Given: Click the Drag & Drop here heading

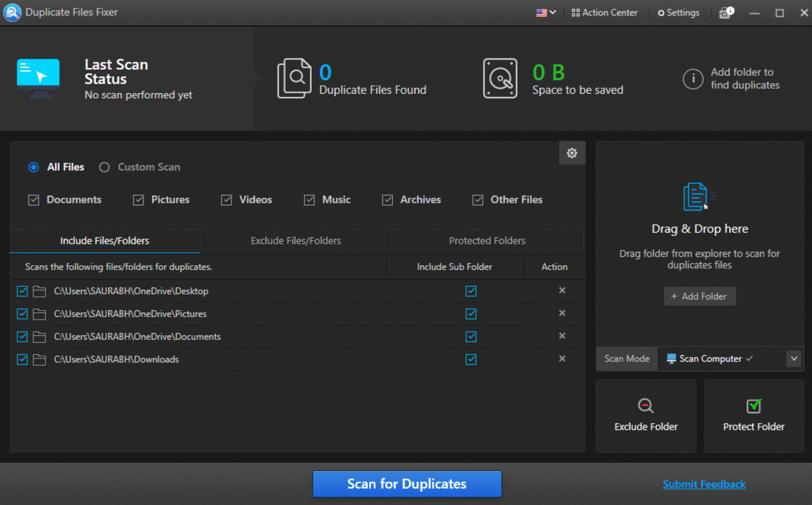Looking at the screenshot, I should pyautogui.click(x=700, y=229).
